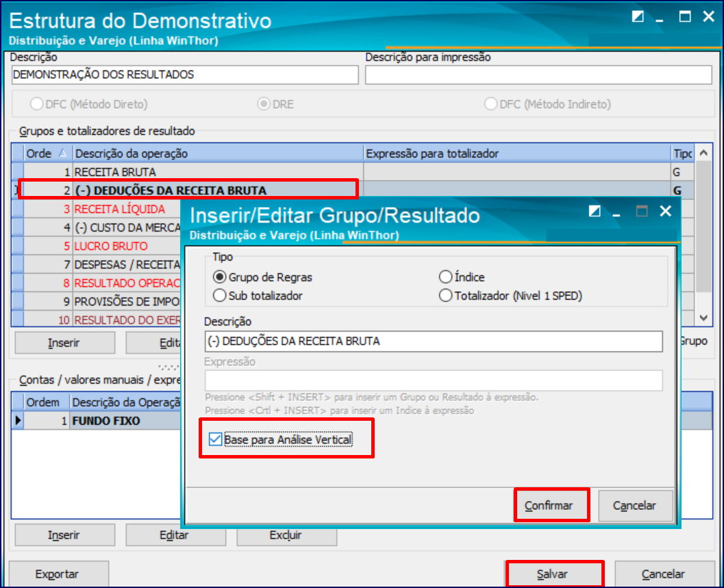The height and width of the screenshot is (588, 724).
Task: Maximize the Estrutura do Demonstrativo window
Action: point(685,17)
